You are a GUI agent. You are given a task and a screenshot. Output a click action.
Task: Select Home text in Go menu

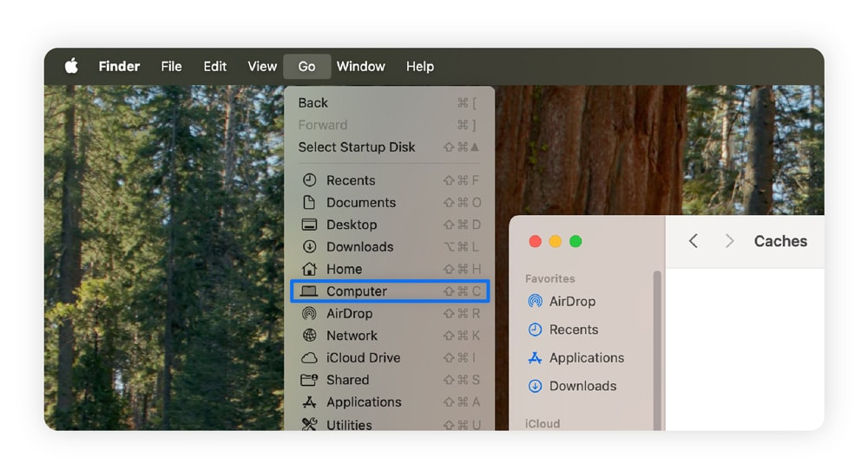[x=344, y=269]
